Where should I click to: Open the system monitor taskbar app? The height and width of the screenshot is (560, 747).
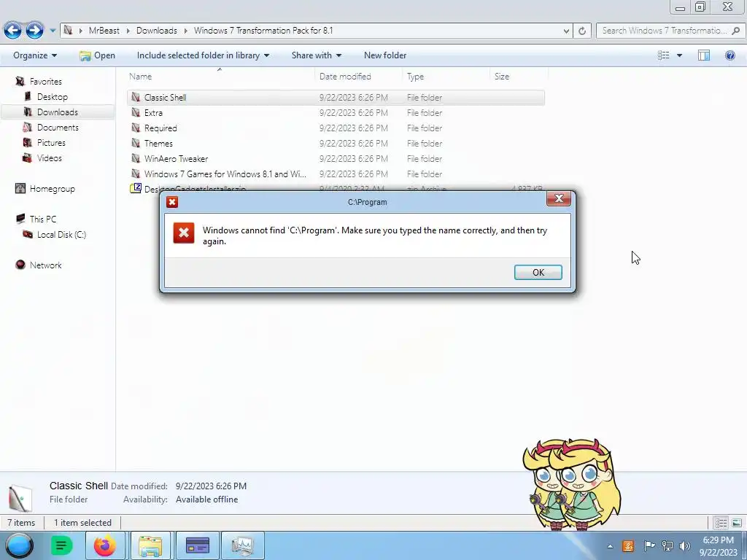click(242, 545)
